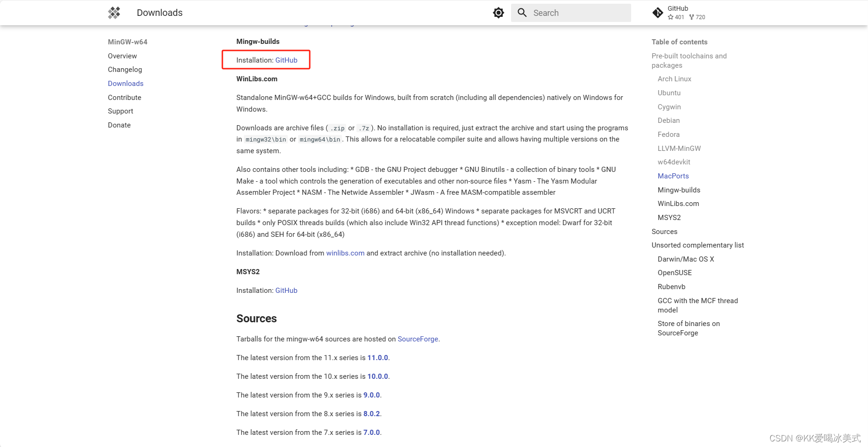Jump to Fedora in contents

[x=669, y=134]
